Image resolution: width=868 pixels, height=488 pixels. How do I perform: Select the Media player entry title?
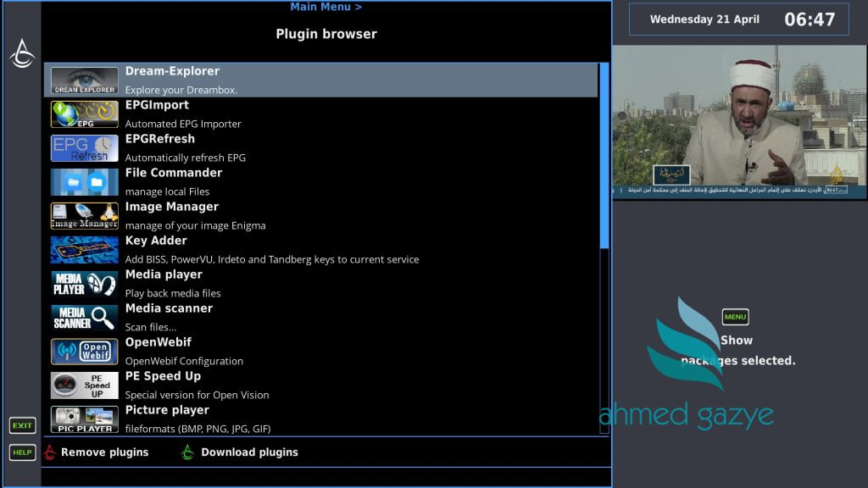tap(164, 274)
